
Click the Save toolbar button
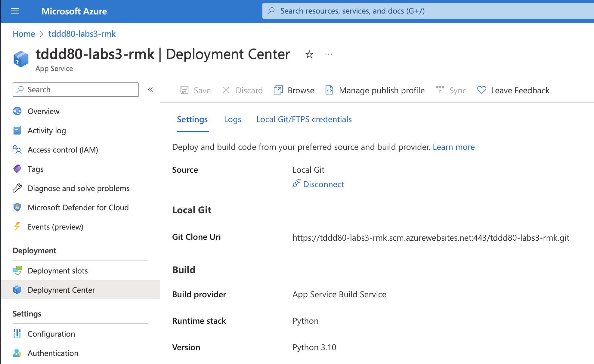point(195,90)
